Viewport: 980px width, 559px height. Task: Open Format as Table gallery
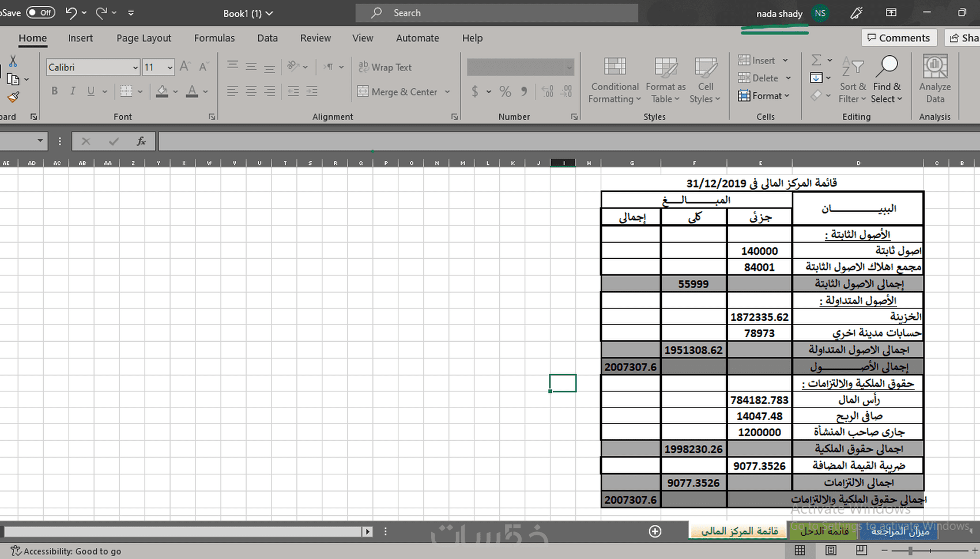point(666,80)
